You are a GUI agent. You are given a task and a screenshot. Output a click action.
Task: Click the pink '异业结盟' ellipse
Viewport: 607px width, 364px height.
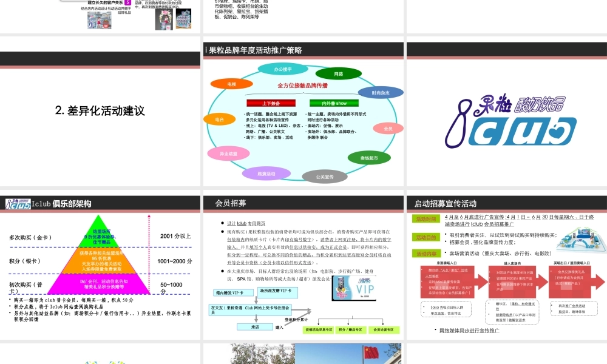(x=228, y=153)
